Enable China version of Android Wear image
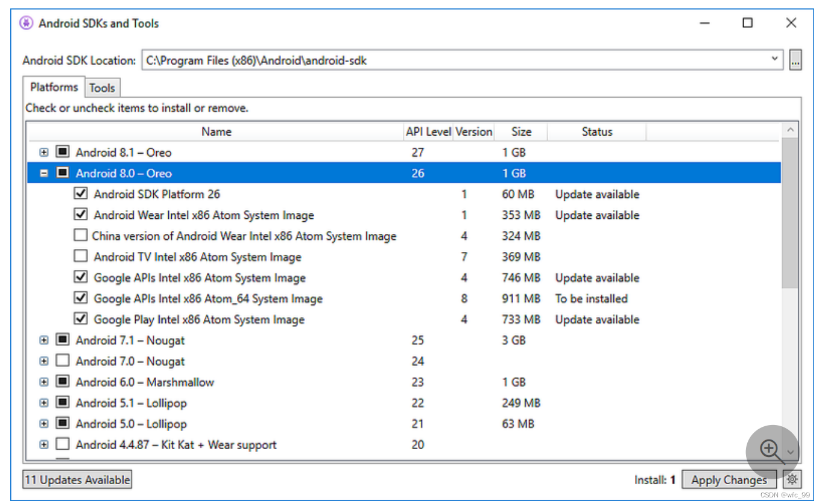Image resolution: width=819 pixels, height=504 pixels. click(81, 235)
